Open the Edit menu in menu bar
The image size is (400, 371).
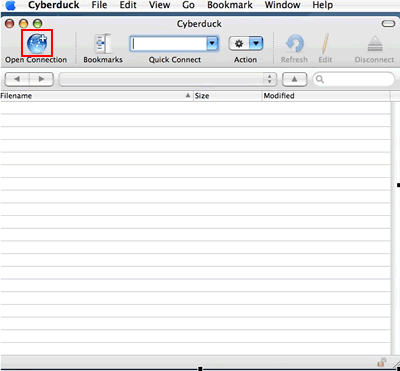[128, 5]
